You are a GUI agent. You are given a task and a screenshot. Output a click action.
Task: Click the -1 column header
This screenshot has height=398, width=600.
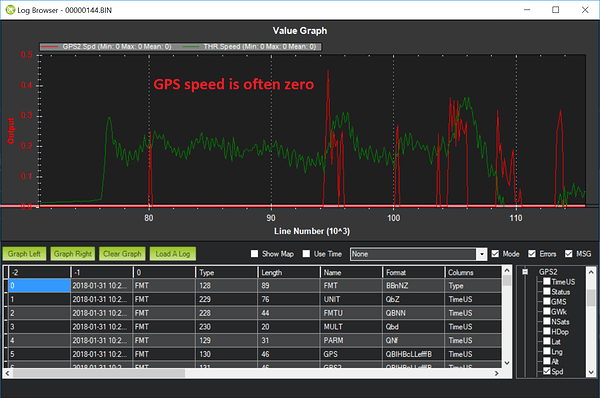(102, 272)
